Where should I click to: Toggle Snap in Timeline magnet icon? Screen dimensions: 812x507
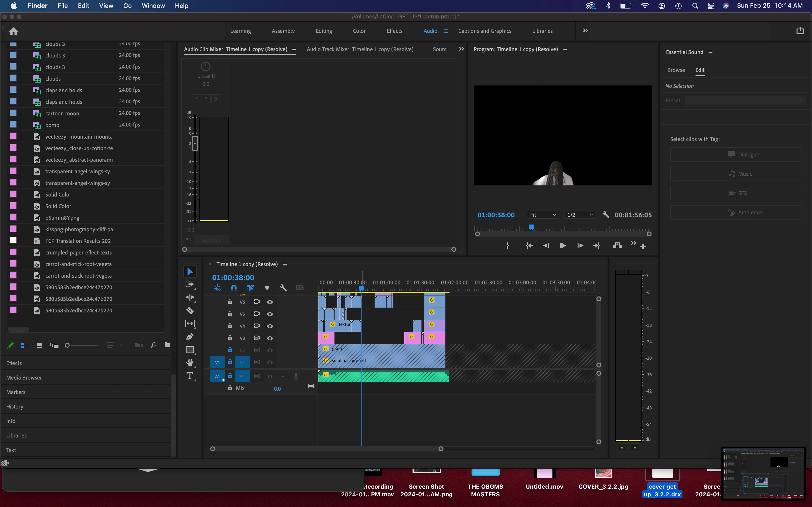click(x=234, y=288)
